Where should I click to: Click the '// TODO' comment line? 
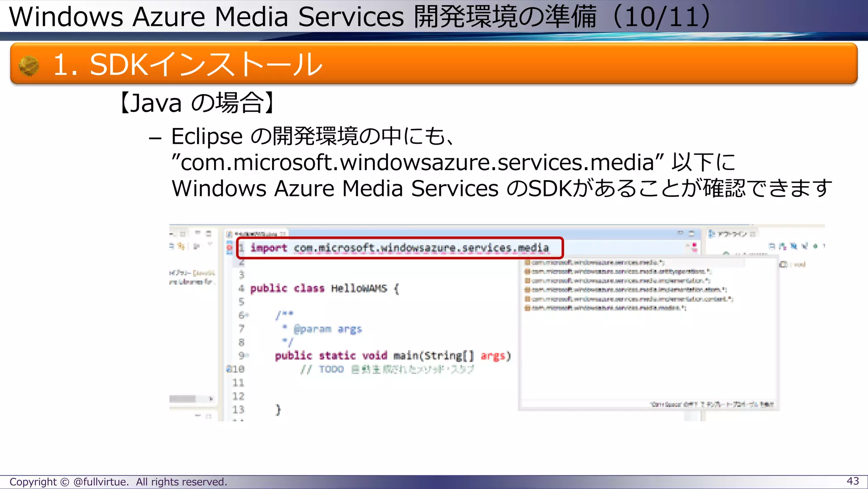click(x=387, y=369)
